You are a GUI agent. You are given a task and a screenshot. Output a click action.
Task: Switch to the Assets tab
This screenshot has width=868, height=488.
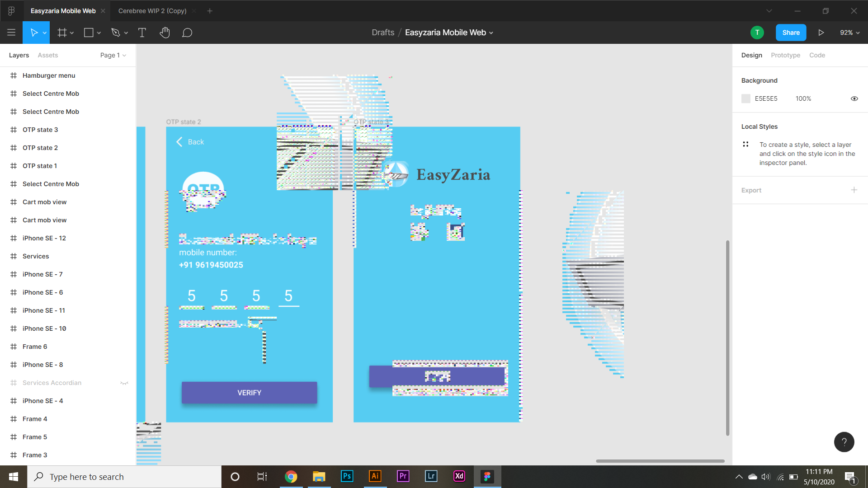click(x=47, y=55)
